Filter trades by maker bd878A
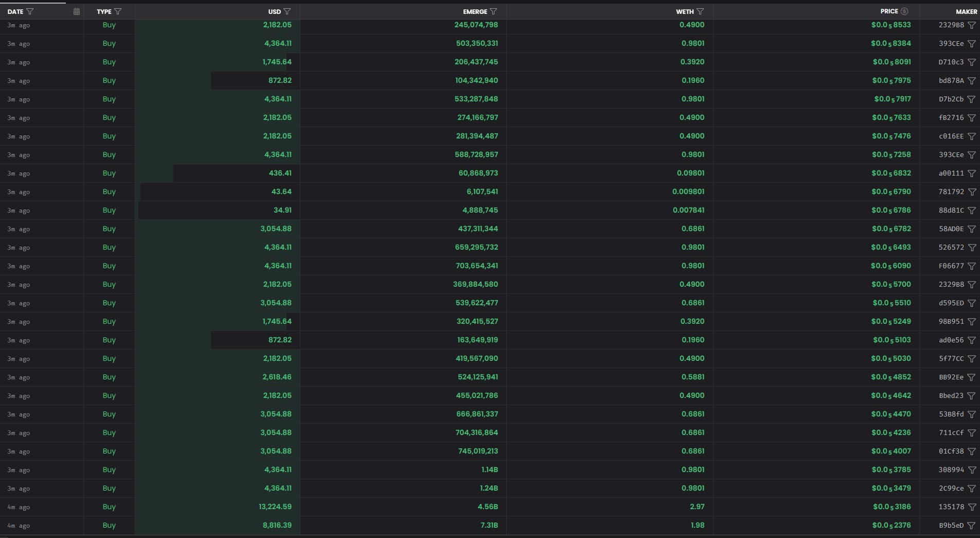This screenshot has width=980, height=538. coord(972,81)
